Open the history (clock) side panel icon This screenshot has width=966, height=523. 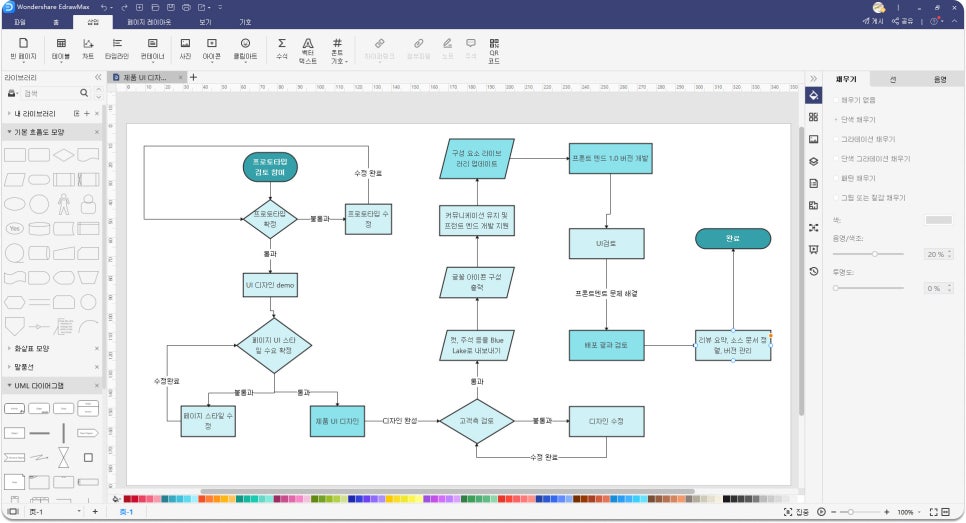click(x=813, y=271)
